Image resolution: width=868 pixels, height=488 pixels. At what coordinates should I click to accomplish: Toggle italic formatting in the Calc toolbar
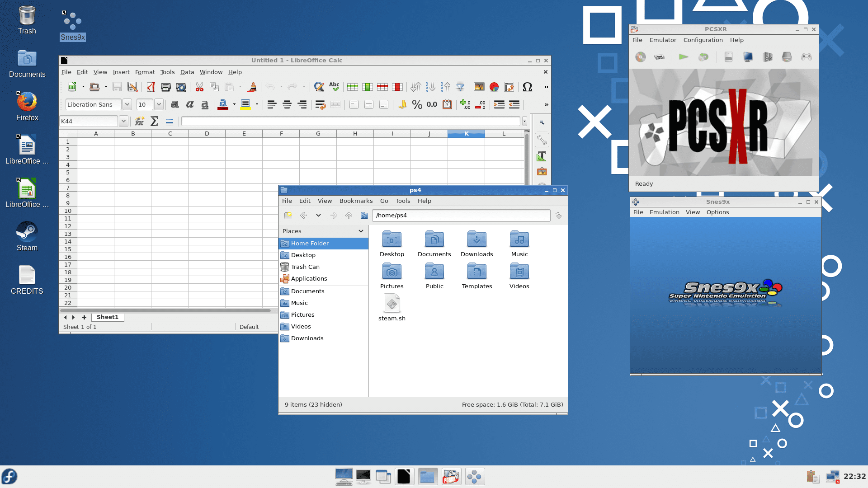point(190,105)
